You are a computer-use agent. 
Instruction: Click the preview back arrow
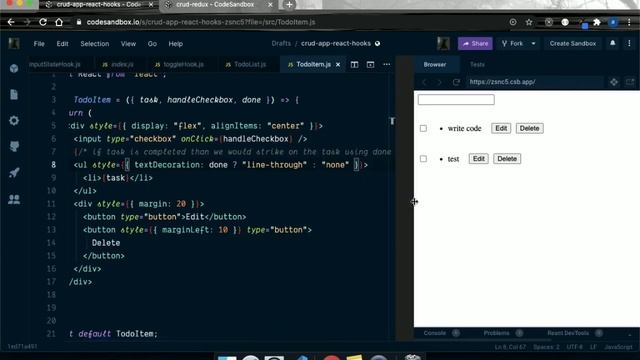(x=424, y=82)
